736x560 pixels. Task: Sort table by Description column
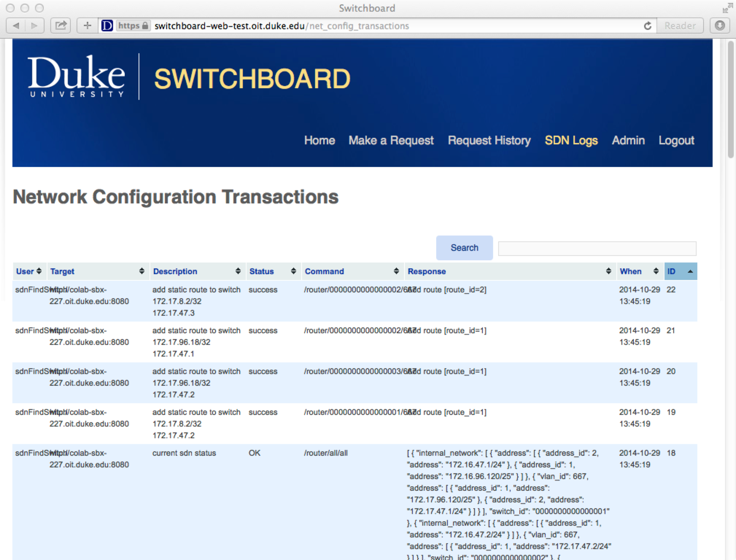pyautogui.click(x=198, y=271)
